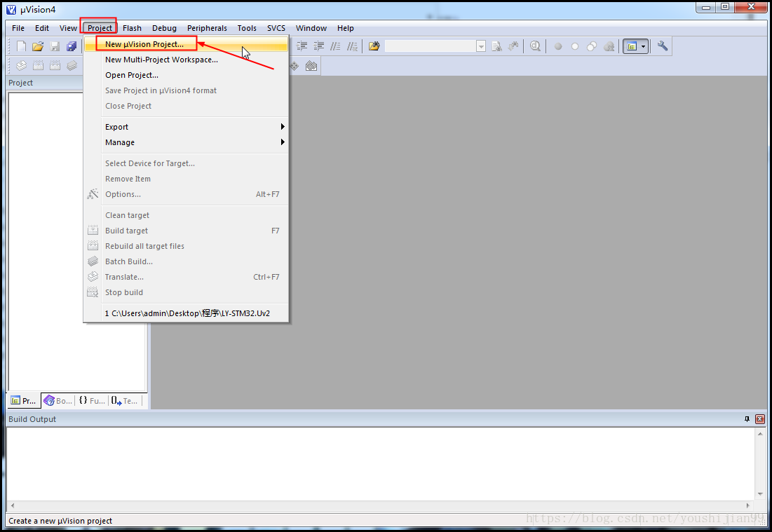The height and width of the screenshot is (532, 772).
Task: Click the Unindent selection toolbar icon
Action: [319, 46]
